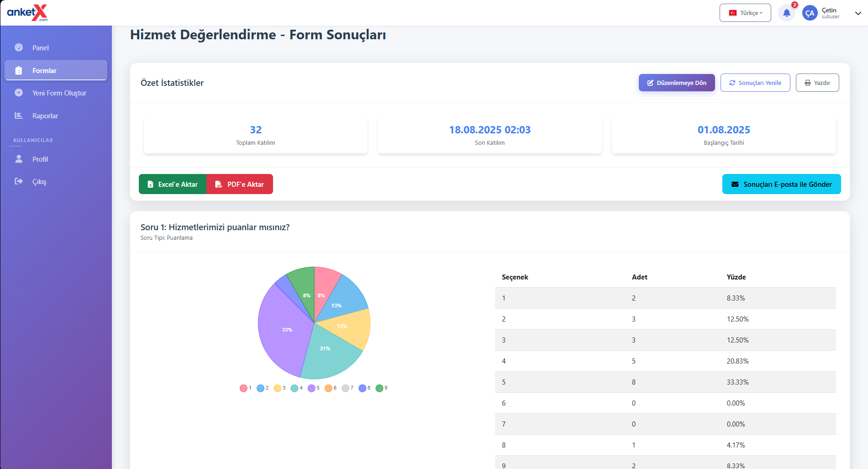Click the Yeni Form Oluştur plus icon

tap(19, 93)
